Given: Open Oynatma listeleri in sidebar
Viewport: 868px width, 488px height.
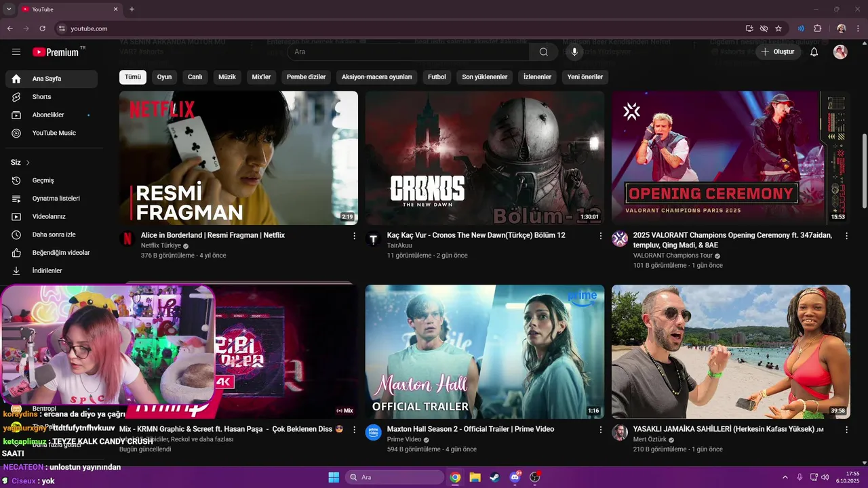Looking at the screenshot, I should [52, 199].
